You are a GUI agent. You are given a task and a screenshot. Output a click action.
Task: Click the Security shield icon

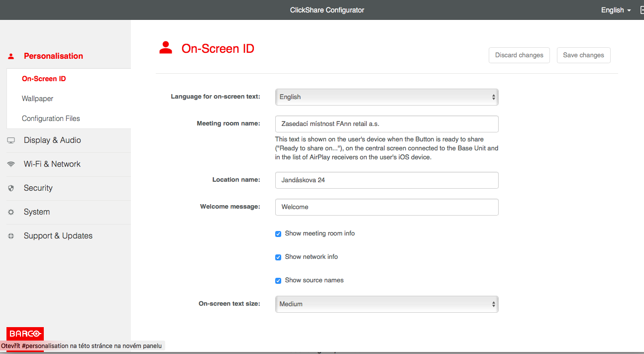[x=11, y=188]
